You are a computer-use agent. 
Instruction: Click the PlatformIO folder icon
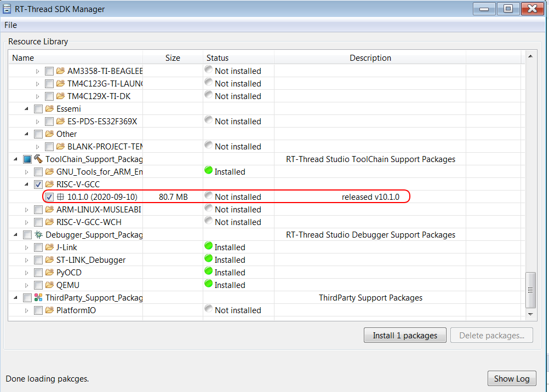(49, 310)
